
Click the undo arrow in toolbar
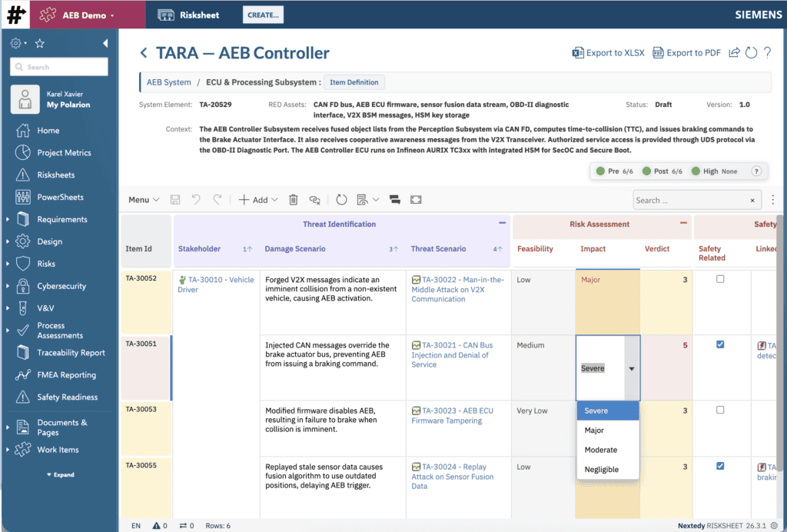point(196,200)
